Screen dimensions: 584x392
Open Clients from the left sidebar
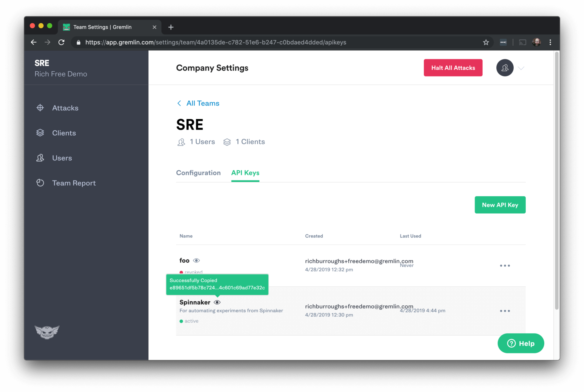[64, 133]
